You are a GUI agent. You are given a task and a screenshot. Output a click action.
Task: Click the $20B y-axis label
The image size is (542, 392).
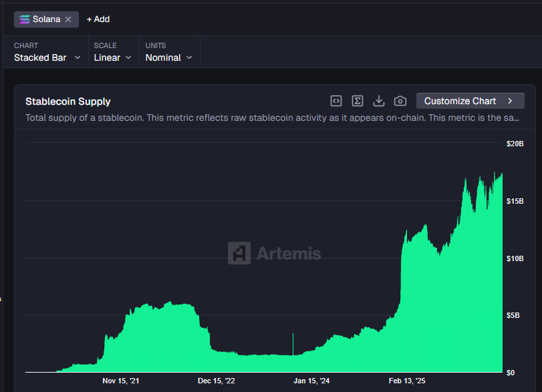click(x=515, y=144)
